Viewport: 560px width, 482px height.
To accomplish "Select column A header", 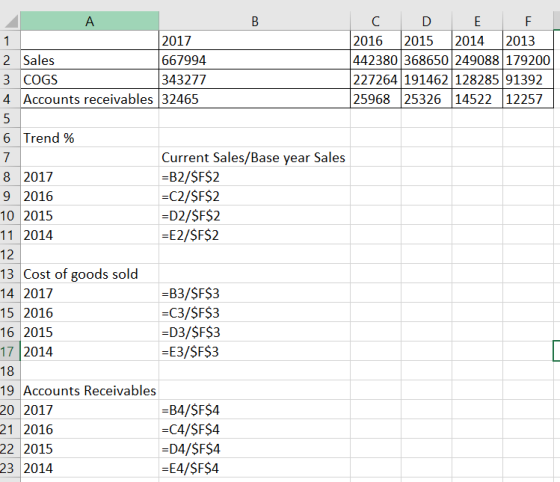I will 90,21.
